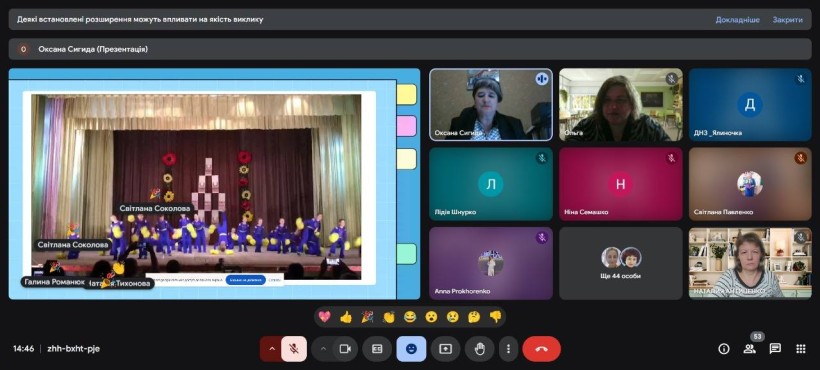Unmute the microphone
Screen dimensions: 820x370
pos(294,349)
